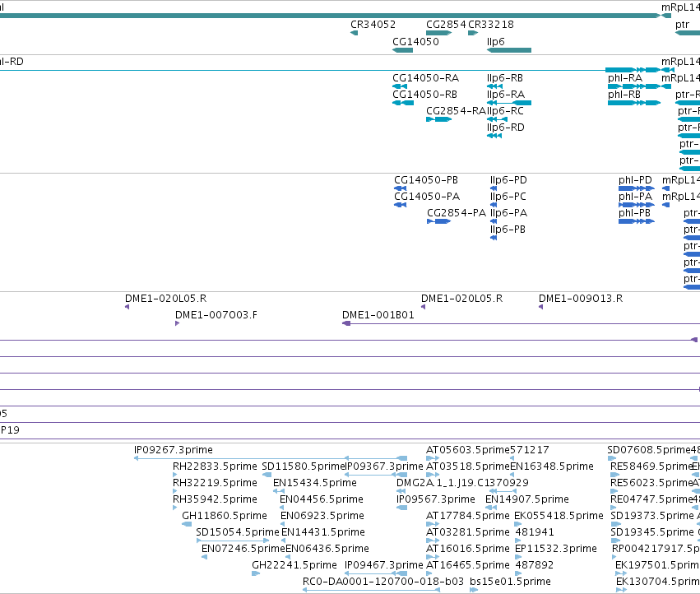700x594 pixels.
Task: Click the CG2854-RA transcript glyph
Action: click(439, 119)
